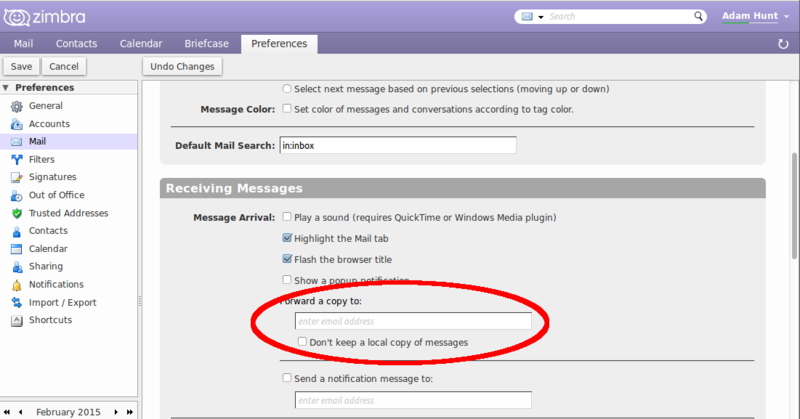Open Adam Hunt account menu arrow
The image size is (800, 419).
[786, 17]
